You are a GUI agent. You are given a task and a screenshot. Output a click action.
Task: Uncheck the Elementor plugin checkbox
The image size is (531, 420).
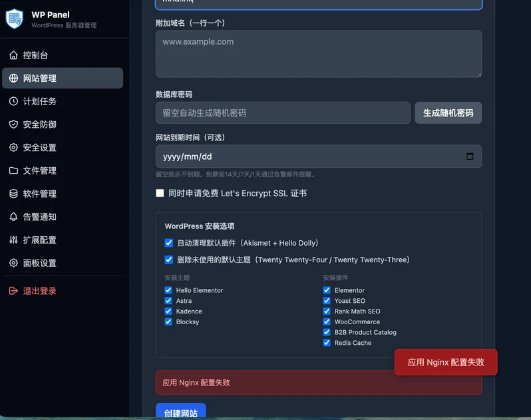point(327,290)
